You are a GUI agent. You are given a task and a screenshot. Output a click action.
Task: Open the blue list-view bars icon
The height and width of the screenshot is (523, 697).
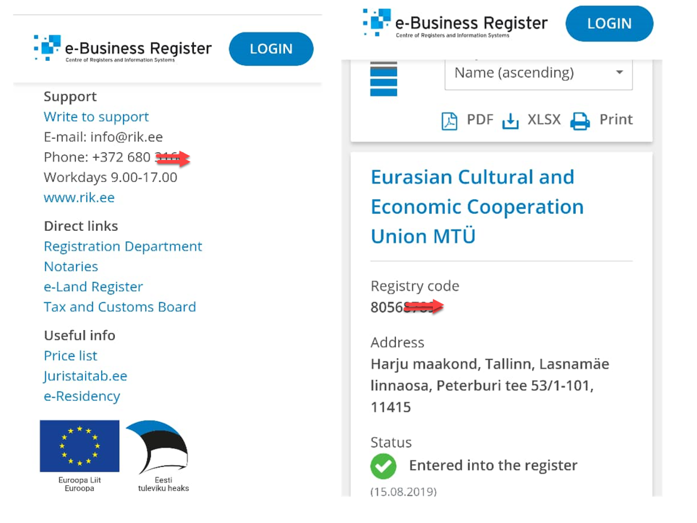click(383, 79)
